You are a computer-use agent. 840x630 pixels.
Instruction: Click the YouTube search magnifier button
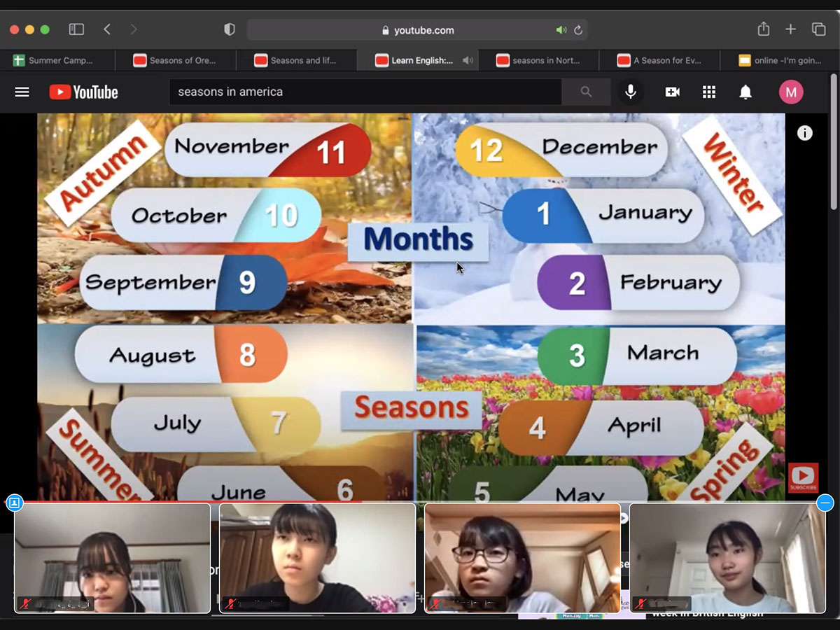tap(586, 92)
